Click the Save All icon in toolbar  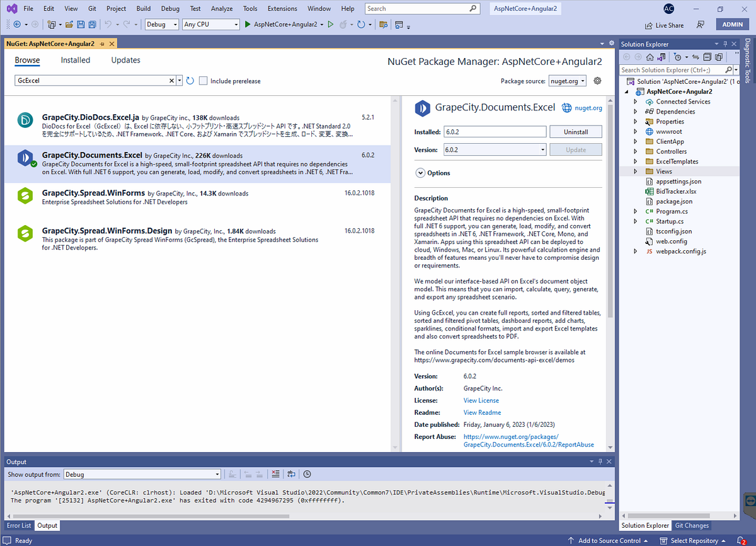(x=91, y=24)
